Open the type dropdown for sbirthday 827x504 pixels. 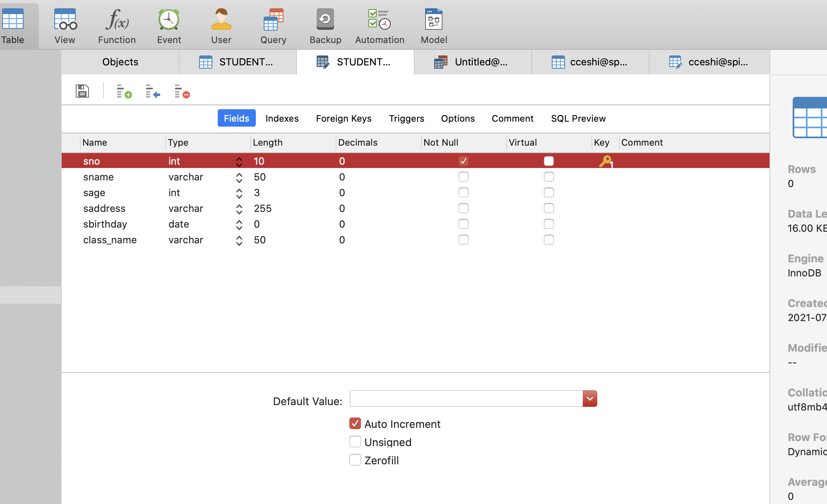(239, 225)
